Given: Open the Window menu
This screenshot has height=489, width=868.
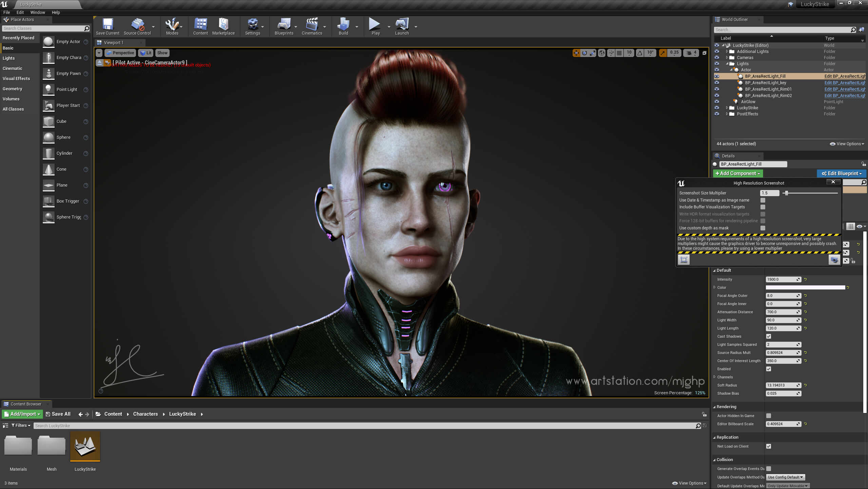Looking at the screenshot, I should 38,12.
